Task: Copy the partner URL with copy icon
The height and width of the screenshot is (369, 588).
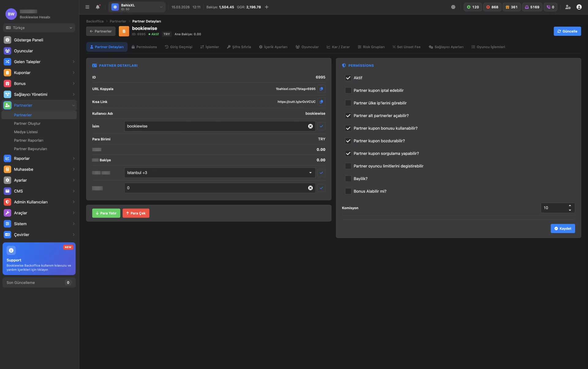Action: click(x=321, y=89)
